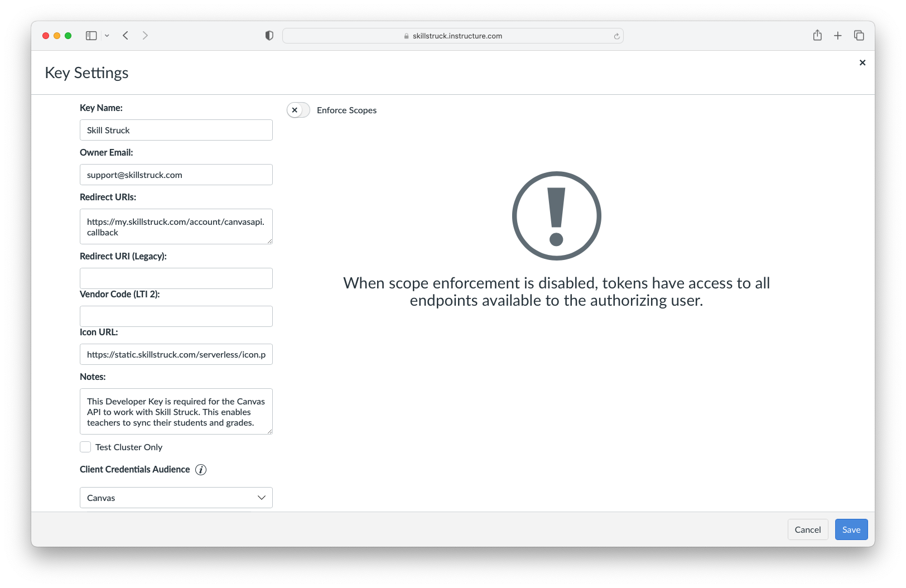Click the browser back arrow
The width and height of the screenshot is (906, 588).
125,35
